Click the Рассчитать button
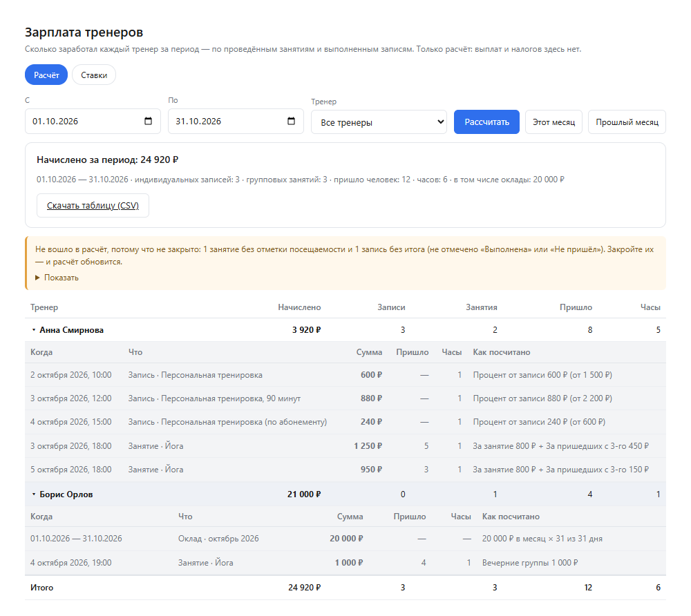 click(487, 122)
